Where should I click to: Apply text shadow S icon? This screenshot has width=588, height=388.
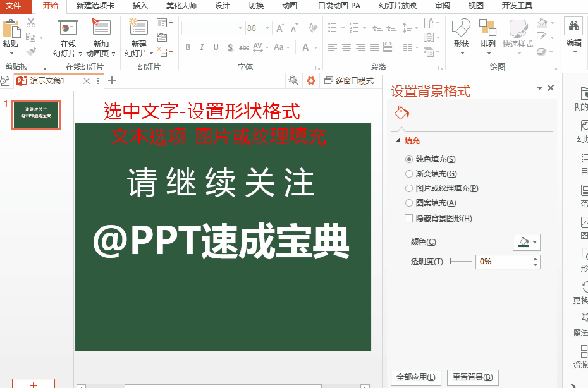(x=230, y=47)
